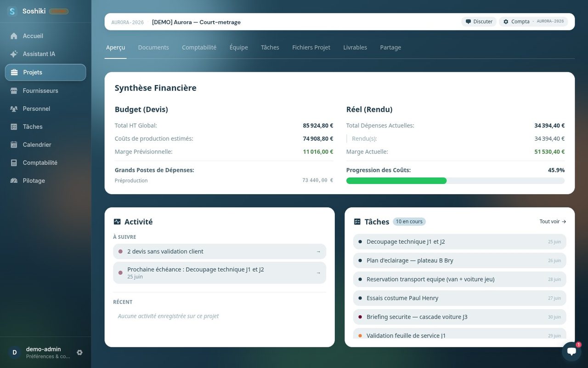Click the Tâches panel checklist icon
The width and height of the screenshot is (588, 368).
click(357, 222)
